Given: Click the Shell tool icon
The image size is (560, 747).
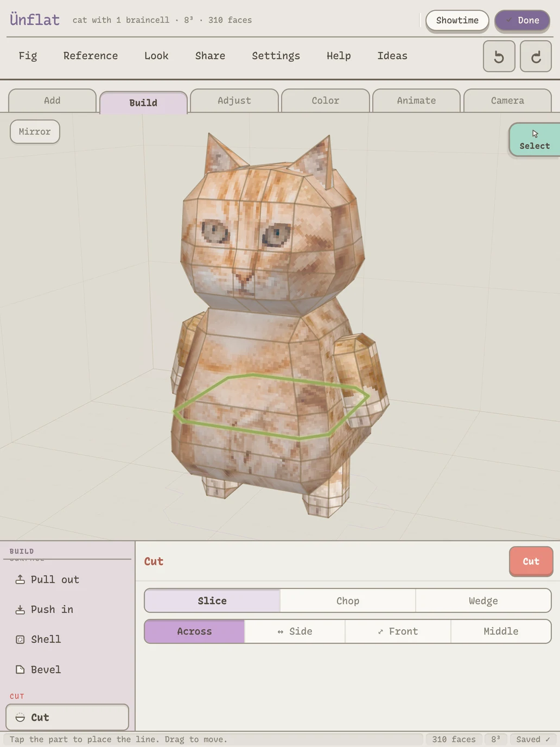Looking at the screenshot, I should (x=20, y=640).
